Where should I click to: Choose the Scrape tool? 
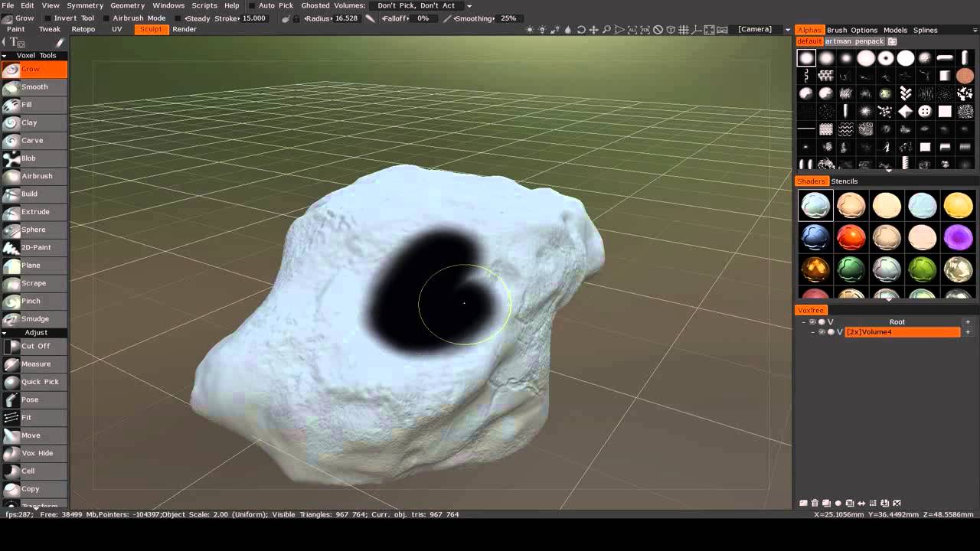pyautogui.click(x=34, y=283)
